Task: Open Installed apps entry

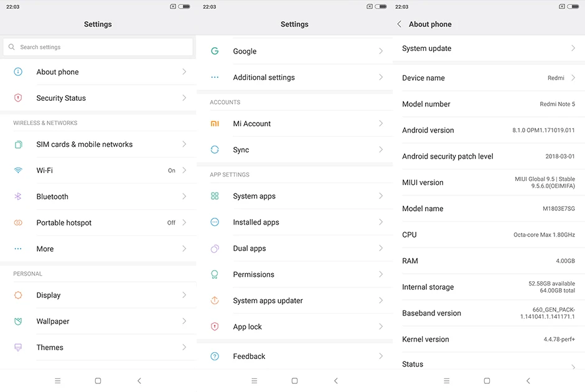Action: pos(294,222)
